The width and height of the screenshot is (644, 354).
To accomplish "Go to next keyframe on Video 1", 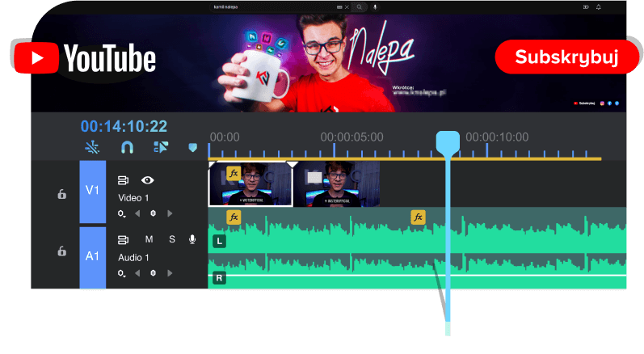I will 170,213.
